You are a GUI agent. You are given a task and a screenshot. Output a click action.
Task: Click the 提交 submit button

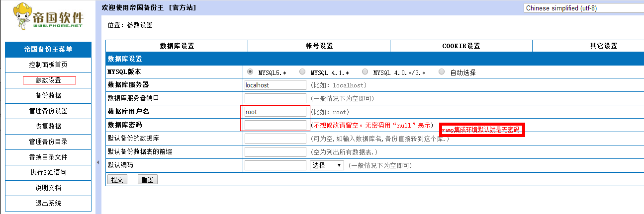(x=117, y=179)
